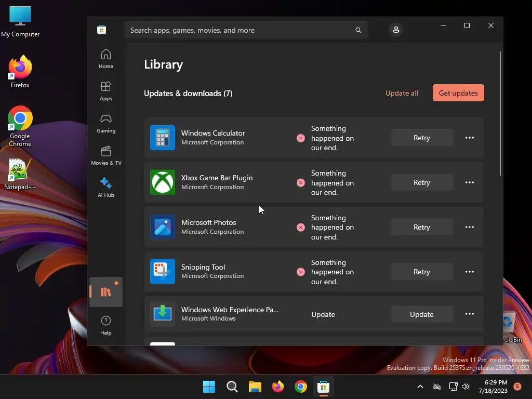
Task: Open more options for Microsoft Photos
Action: 470,227
